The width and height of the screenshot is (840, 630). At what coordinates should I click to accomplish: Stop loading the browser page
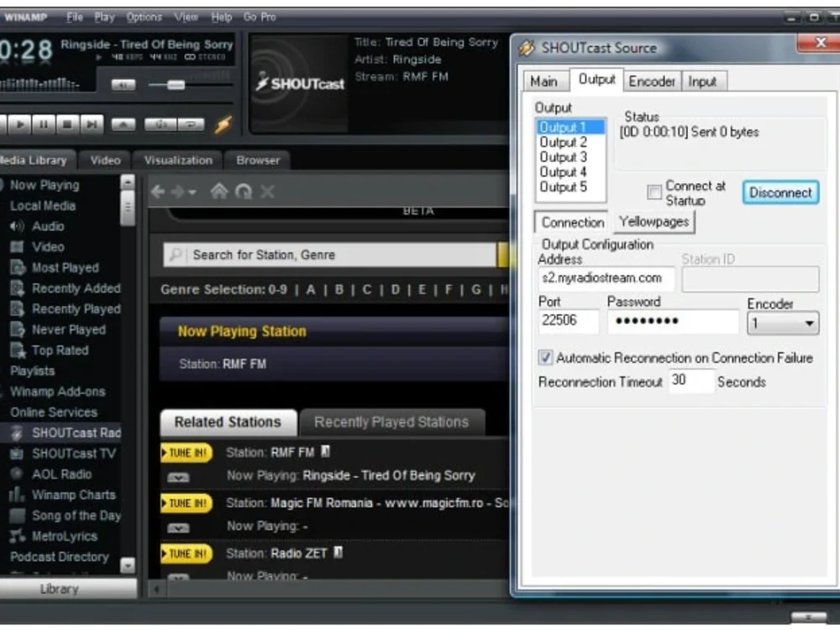pyautogui.click(x=268, y=192)
